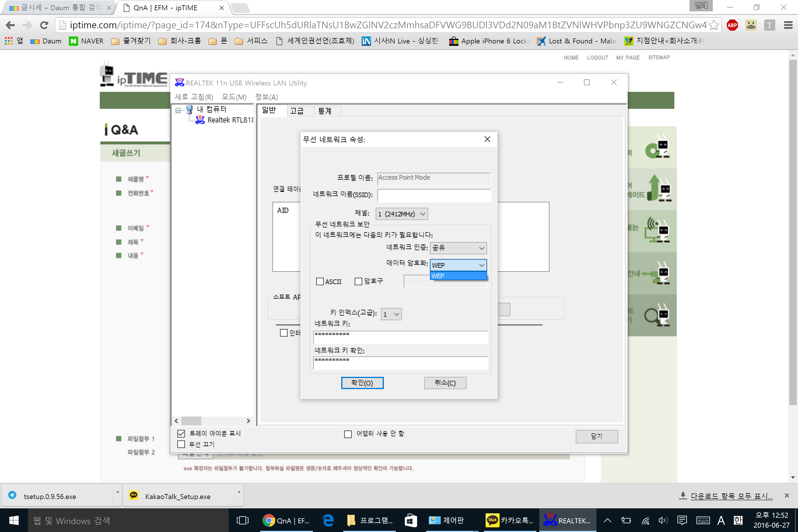Open the Edge browser taskbar icon
The height and width of the screenshot is (532, 798).
pyautogui.click(x=328, y=520)
